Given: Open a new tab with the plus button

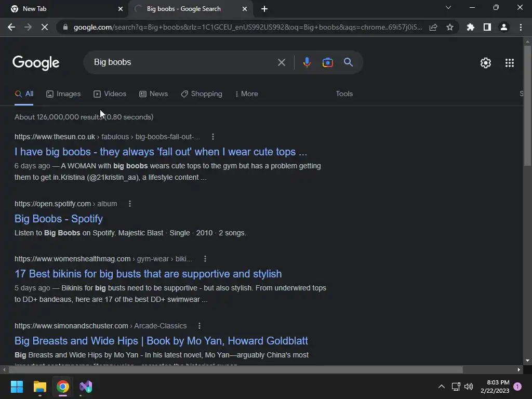Looking at the screenshot, I should (x=264, y=9).
